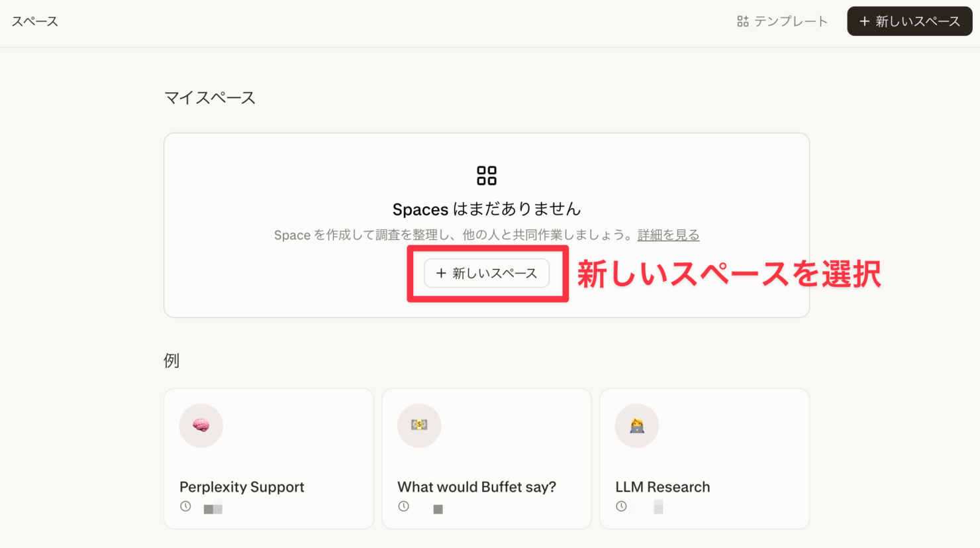The height and width of the screenshot is (548, 980).
Task: Open the Perplexity Support example space
Action: pos(268,459)
